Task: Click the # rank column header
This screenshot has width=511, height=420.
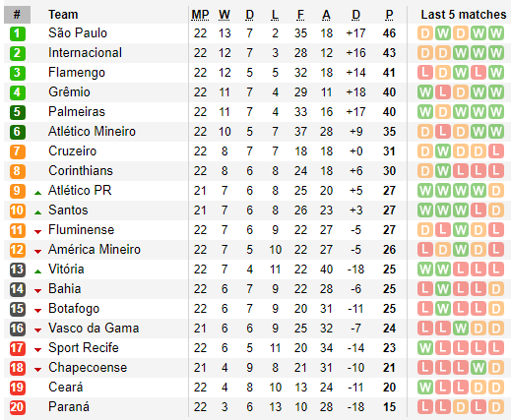Action: tap(17, 15)
